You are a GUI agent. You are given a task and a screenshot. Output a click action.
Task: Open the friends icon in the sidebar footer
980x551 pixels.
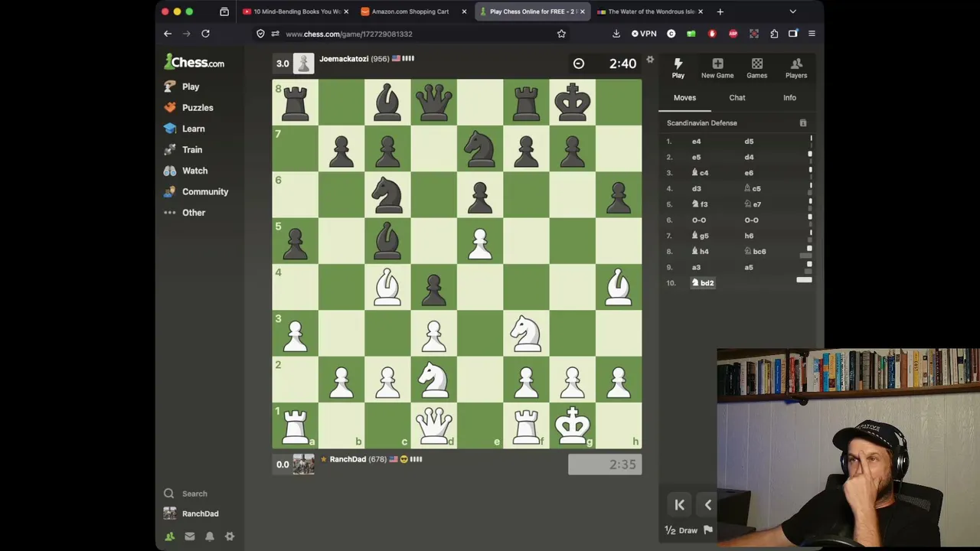click(x=170, y=536)
